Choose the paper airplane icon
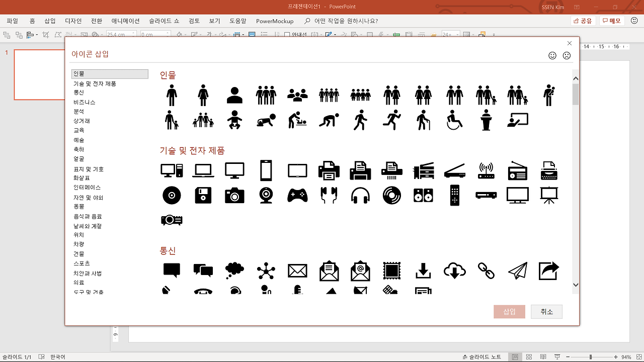644x362 pixels. pos(517,270)
